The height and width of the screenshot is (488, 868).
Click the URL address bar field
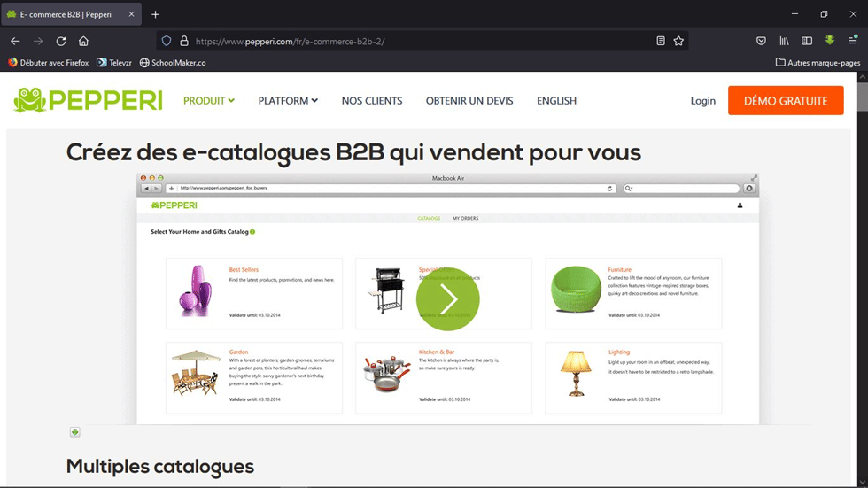coord(416,41)
